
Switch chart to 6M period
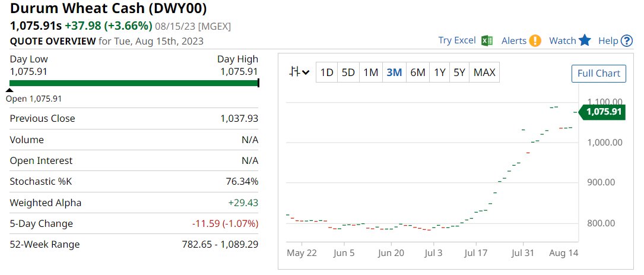(x=418, y=72)
